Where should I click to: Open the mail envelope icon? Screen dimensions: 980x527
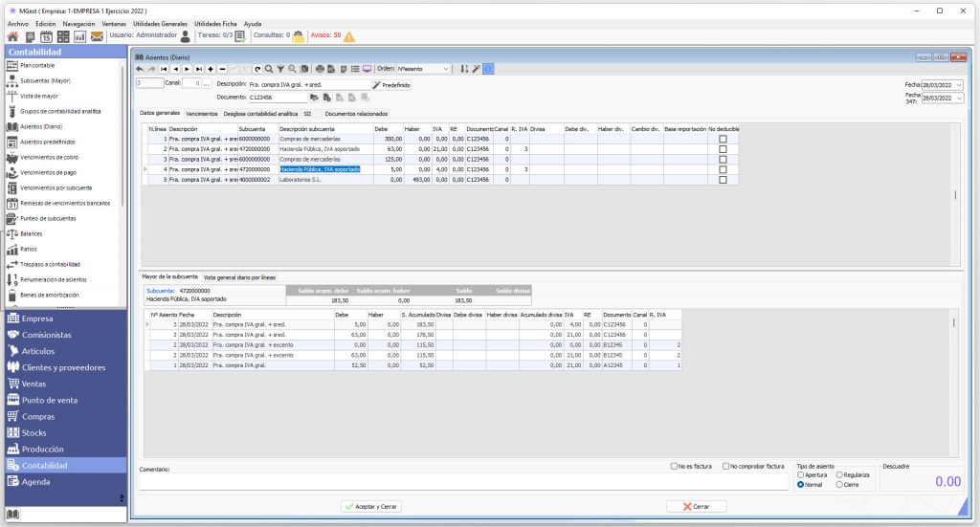coord(97,37)
